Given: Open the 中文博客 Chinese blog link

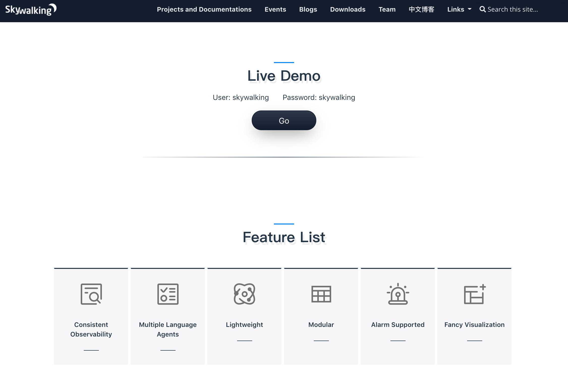Looking at the screenshot, I should click(x=421, y=9).
